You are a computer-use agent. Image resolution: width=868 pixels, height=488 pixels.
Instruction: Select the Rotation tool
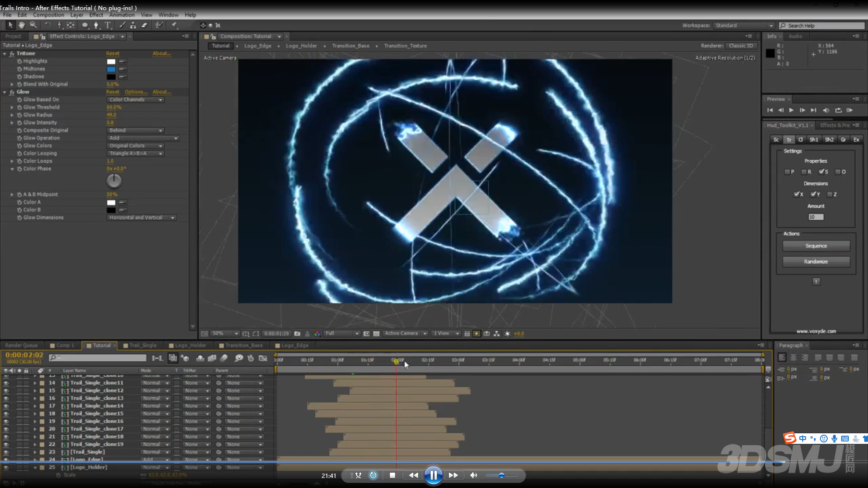(x=48, y=25)
